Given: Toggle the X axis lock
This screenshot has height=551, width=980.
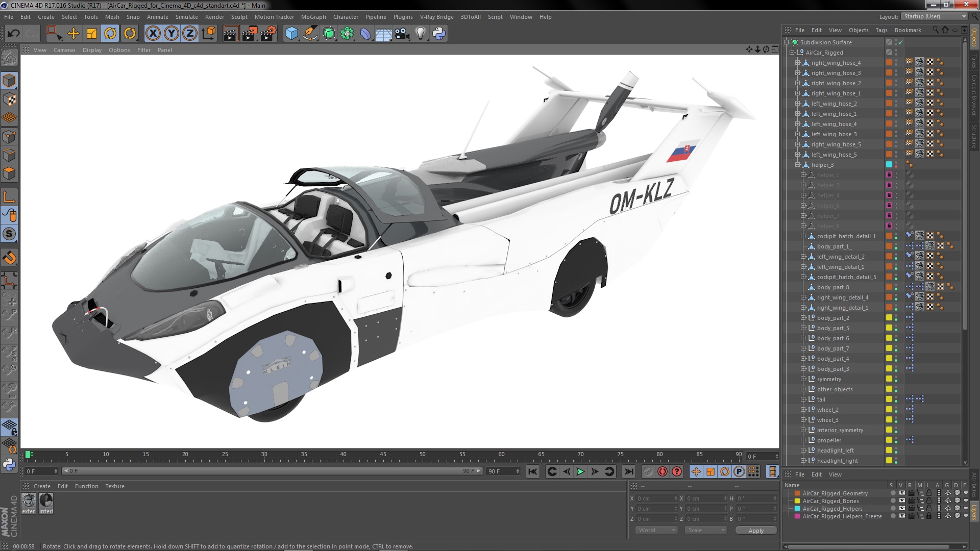Looking at the screenshot, I should click(153, 34).
